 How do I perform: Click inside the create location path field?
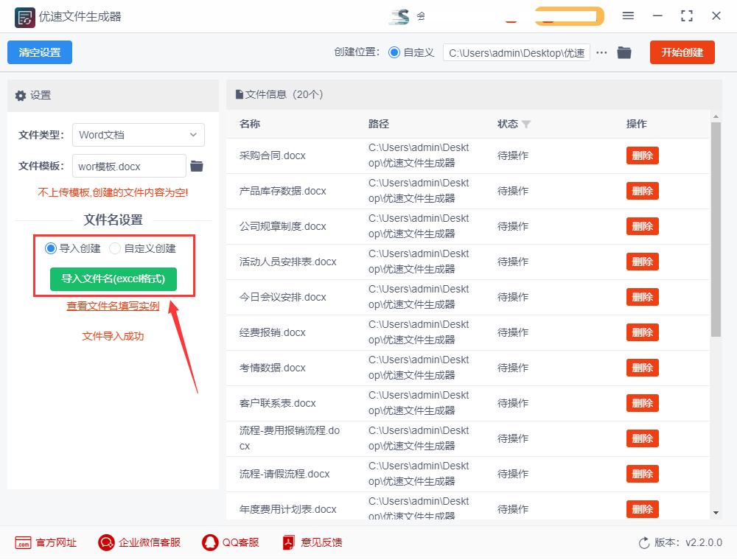pyautogui.click(x=516, y=52)
